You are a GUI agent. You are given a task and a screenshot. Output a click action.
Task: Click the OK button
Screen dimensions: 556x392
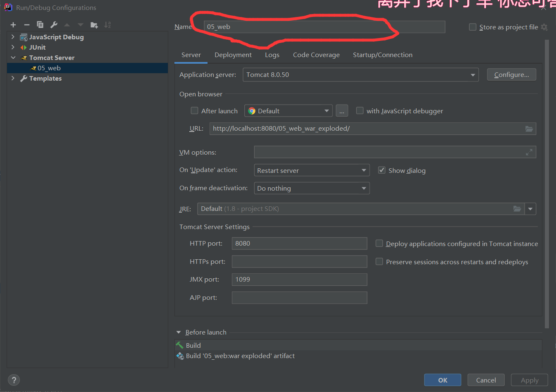443,380
